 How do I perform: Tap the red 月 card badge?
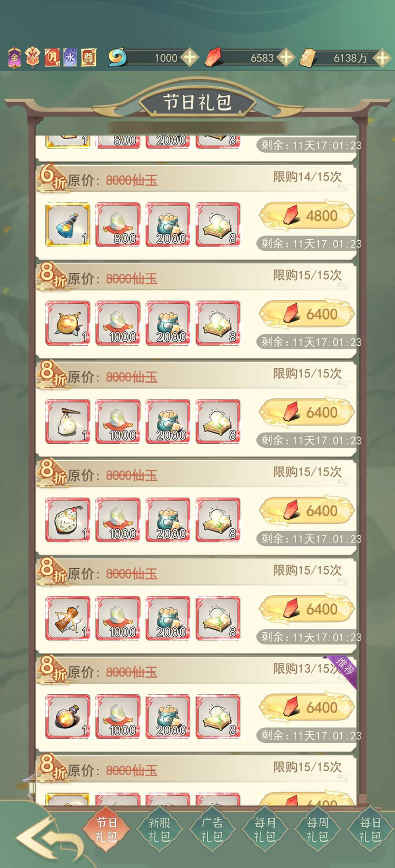tap(52, 58)
